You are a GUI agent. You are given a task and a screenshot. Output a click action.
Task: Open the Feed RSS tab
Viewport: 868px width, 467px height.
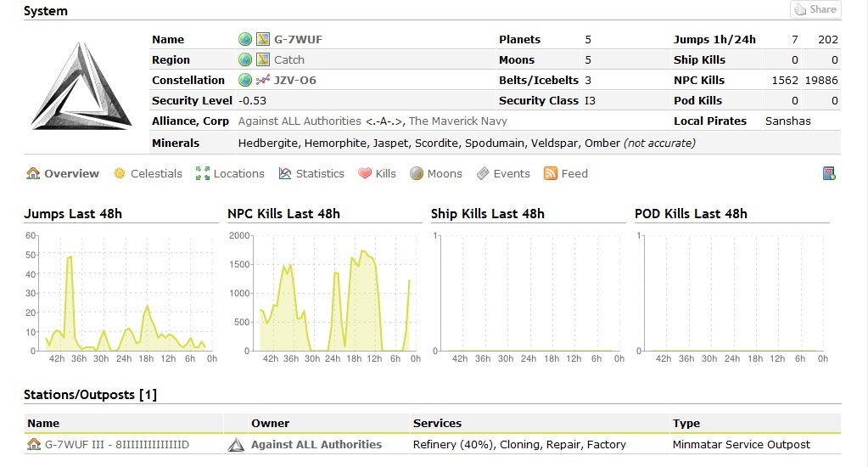[x=566, y=173]
